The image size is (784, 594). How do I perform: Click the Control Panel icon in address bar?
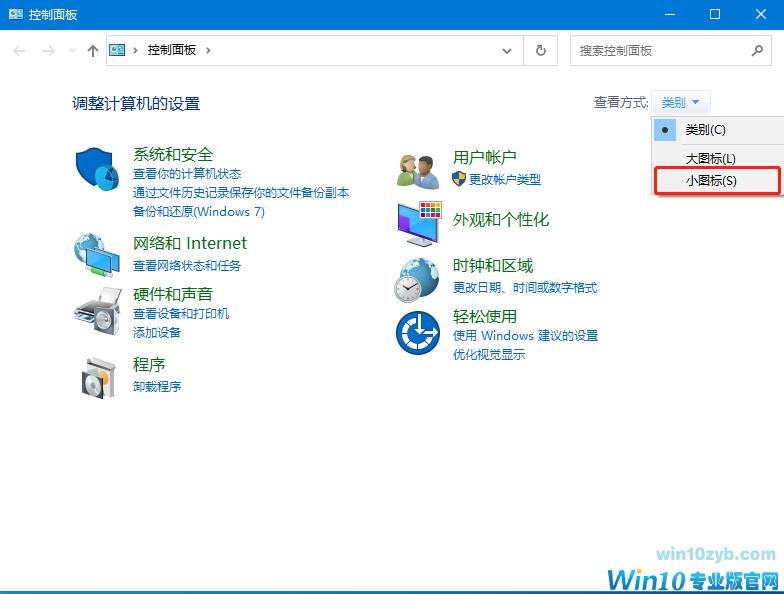117,50
